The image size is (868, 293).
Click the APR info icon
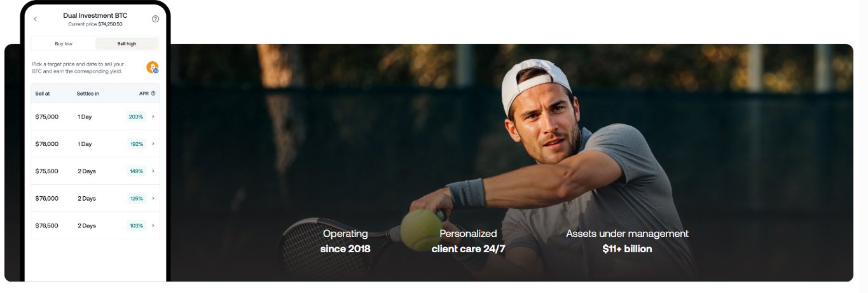(153, 94)
